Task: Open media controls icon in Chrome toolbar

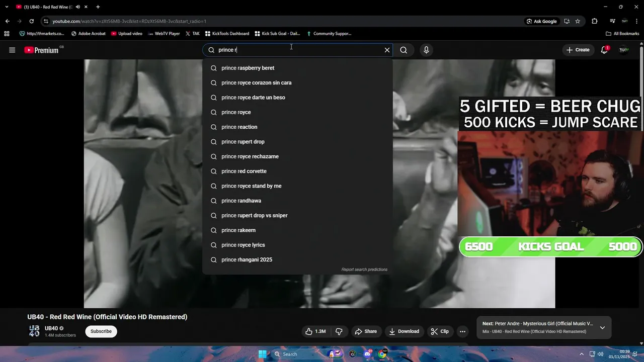Action: coord(612,21)
